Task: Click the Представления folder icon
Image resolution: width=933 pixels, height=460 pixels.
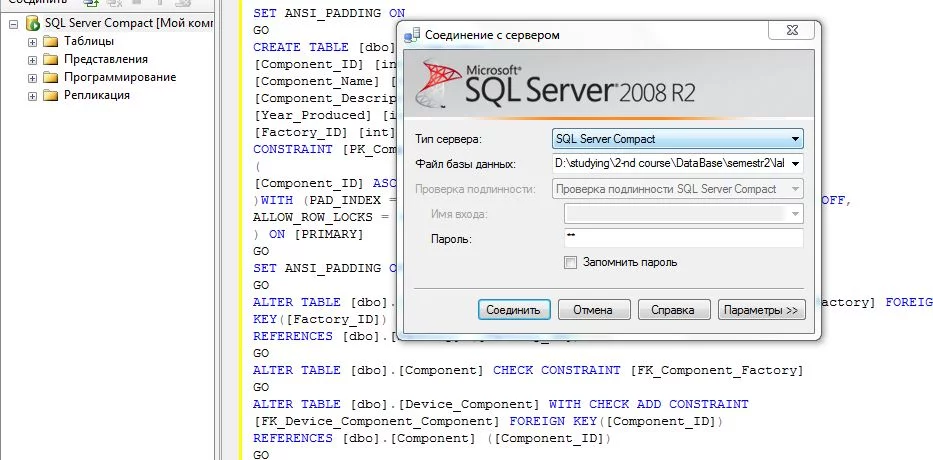Action: click(51, 59)
